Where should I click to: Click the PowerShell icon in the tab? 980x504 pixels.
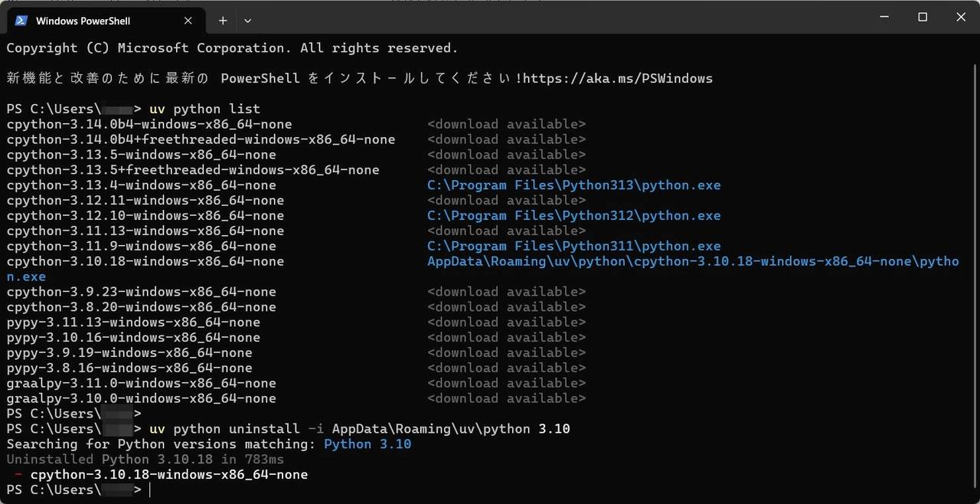coord(21,21)
